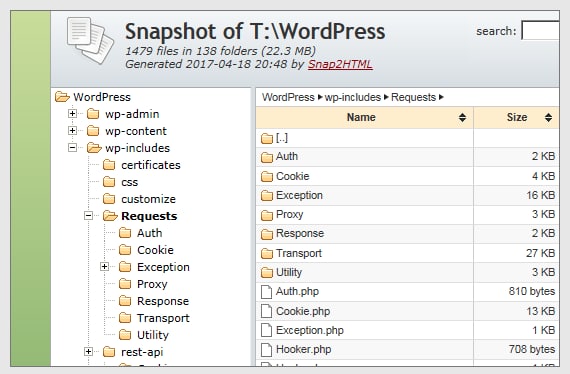
Task: Click the Auth folder icon in file list
Action: (267, 157)
